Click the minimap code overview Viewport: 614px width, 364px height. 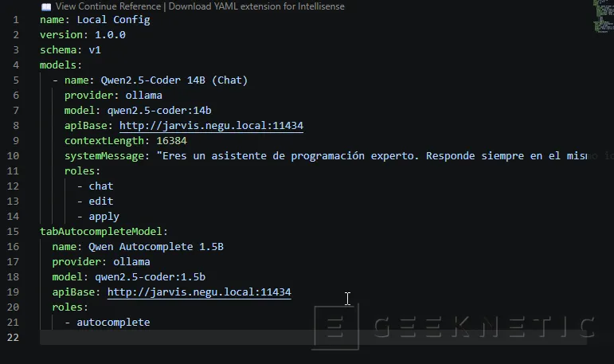603,16
